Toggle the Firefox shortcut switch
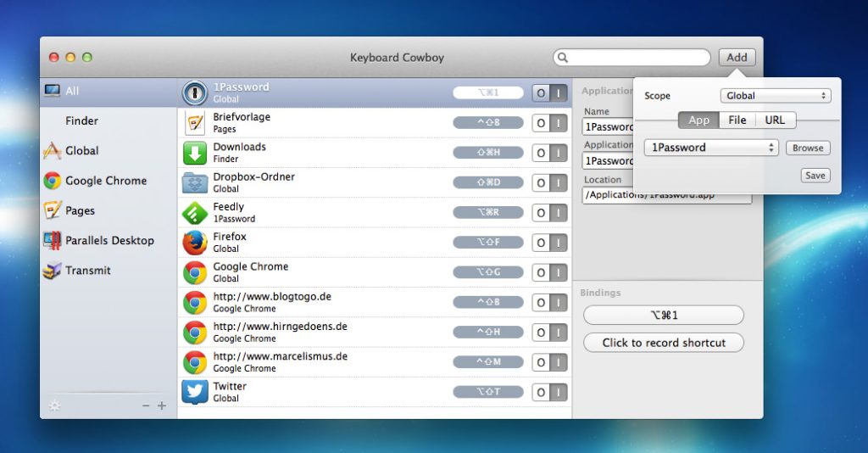868x453 pixels. point(549,243)
